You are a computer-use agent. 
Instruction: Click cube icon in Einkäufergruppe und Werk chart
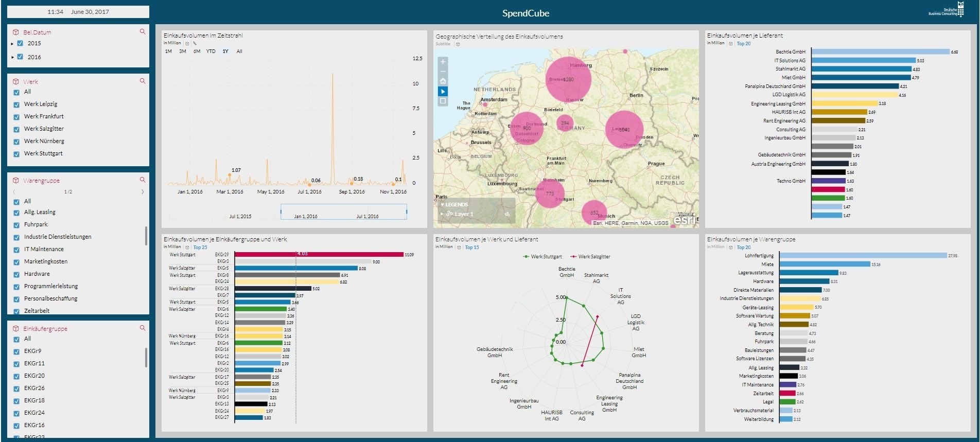click(x=187, y=247)
